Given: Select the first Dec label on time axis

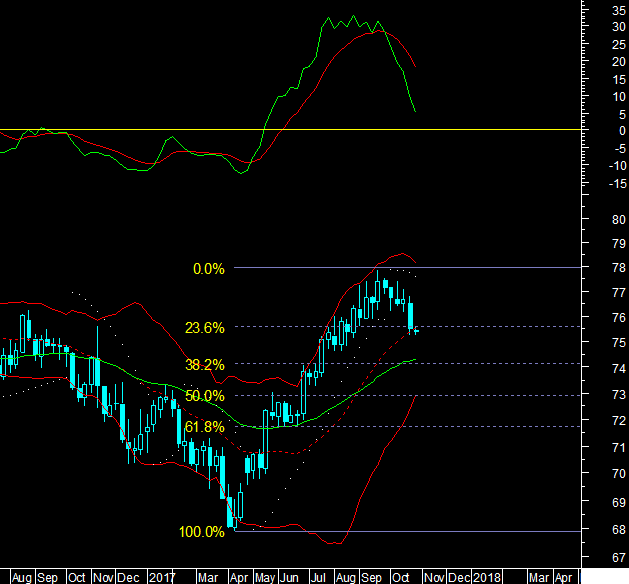Looking at the screenshot, I should [x=128, y=578].
